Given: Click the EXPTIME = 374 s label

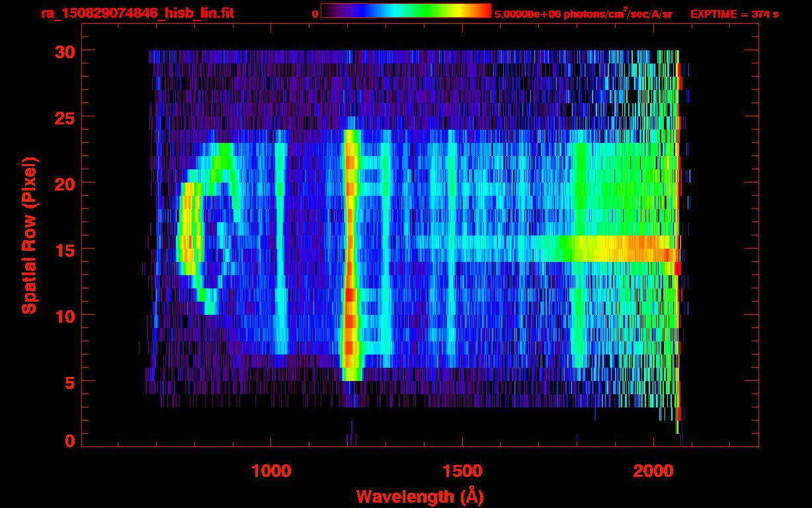Looking at the screenshot, I should [734, 14].
